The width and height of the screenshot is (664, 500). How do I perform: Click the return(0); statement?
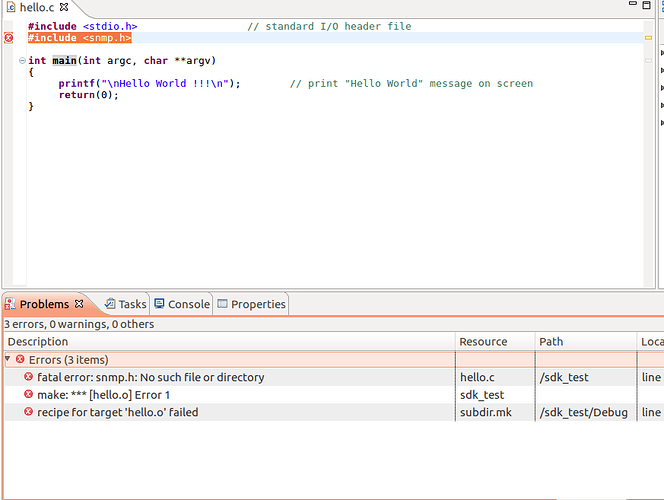89,95
